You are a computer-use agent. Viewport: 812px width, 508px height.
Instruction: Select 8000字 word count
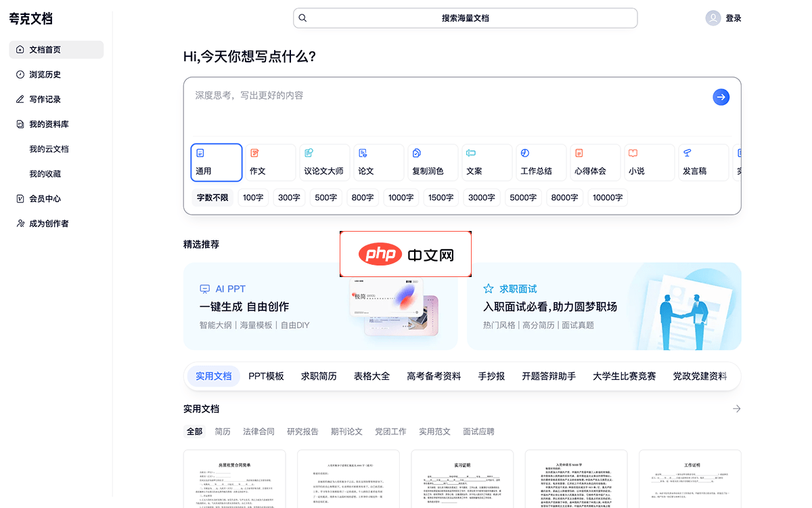tap(564, 198)
